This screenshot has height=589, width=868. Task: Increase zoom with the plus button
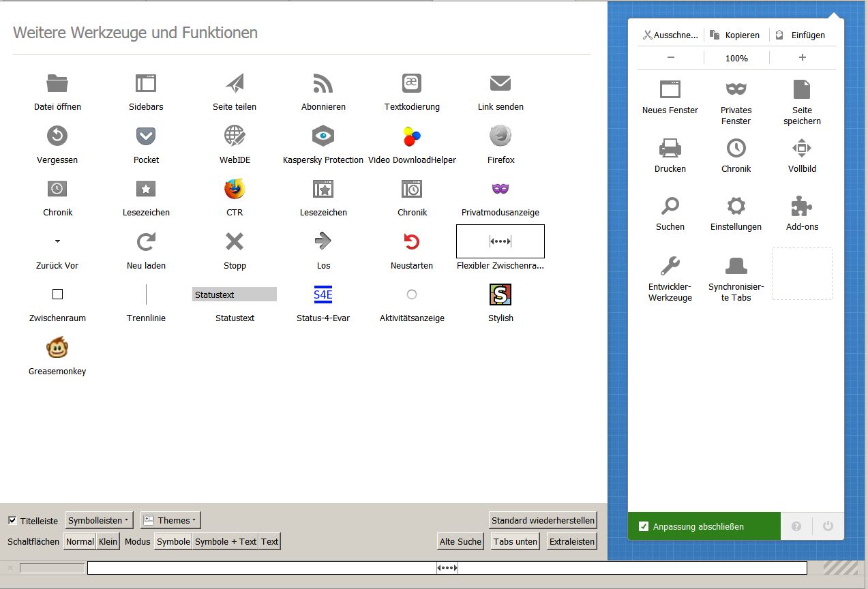click(x=802, y=58)
